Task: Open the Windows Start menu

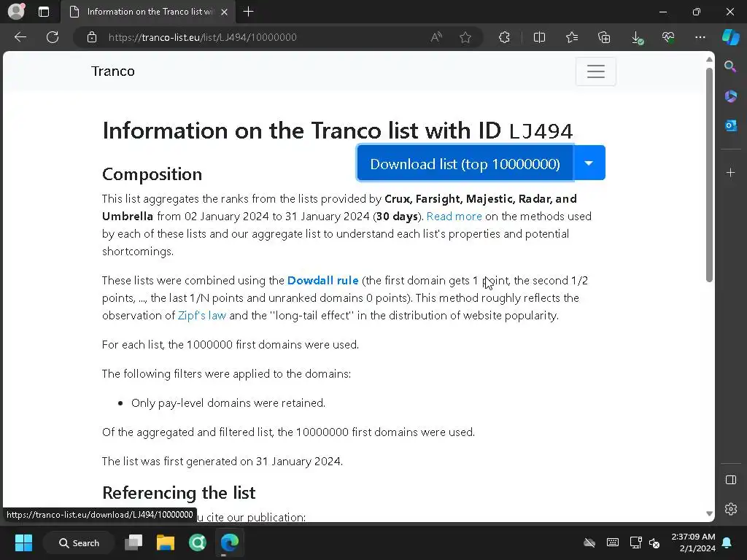Action: [23, 542]
